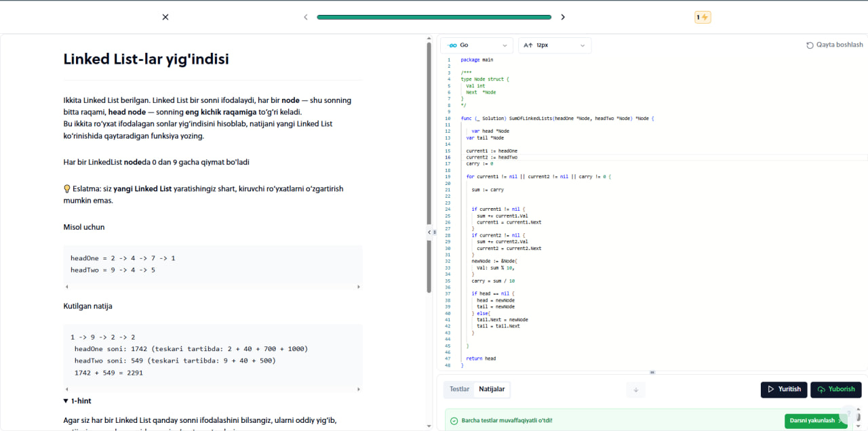Click code line "current2 := headTwo"

click(x=492, y=157)
